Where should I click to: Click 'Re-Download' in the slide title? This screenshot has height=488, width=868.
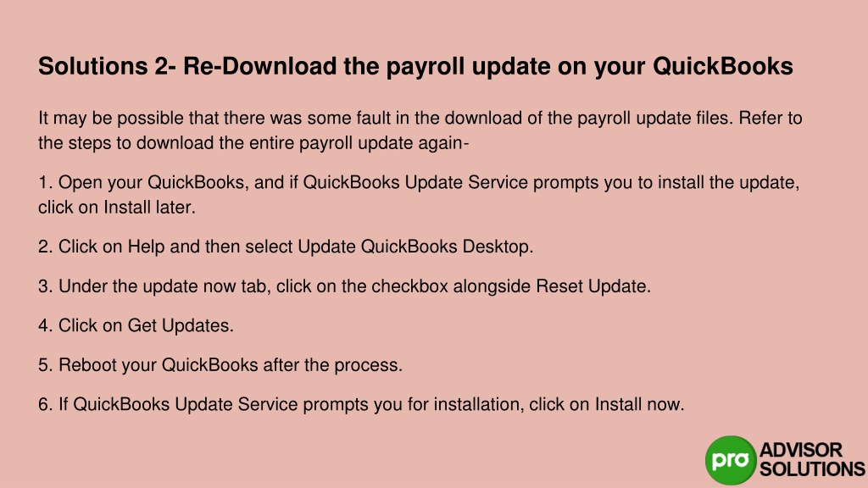[259, 66]
